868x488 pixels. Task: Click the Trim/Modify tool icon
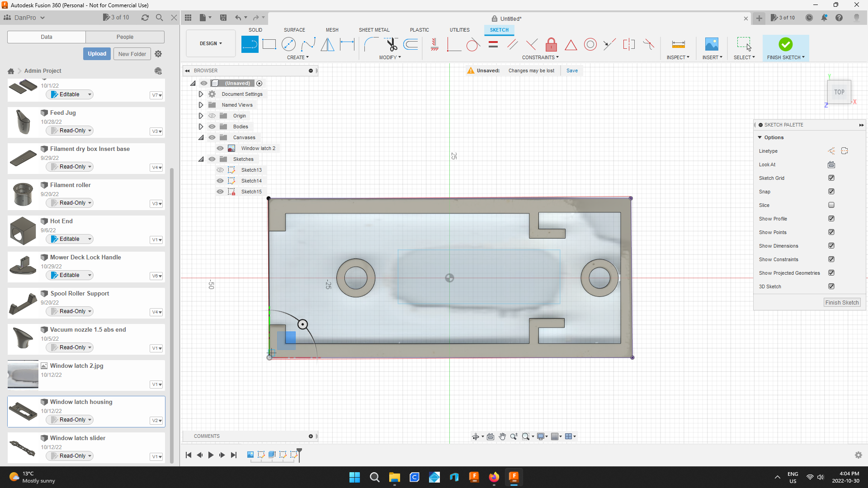[x=391, y=45]
